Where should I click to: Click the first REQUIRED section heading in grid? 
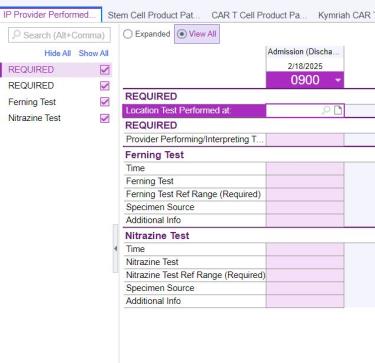tap(151, 96)
